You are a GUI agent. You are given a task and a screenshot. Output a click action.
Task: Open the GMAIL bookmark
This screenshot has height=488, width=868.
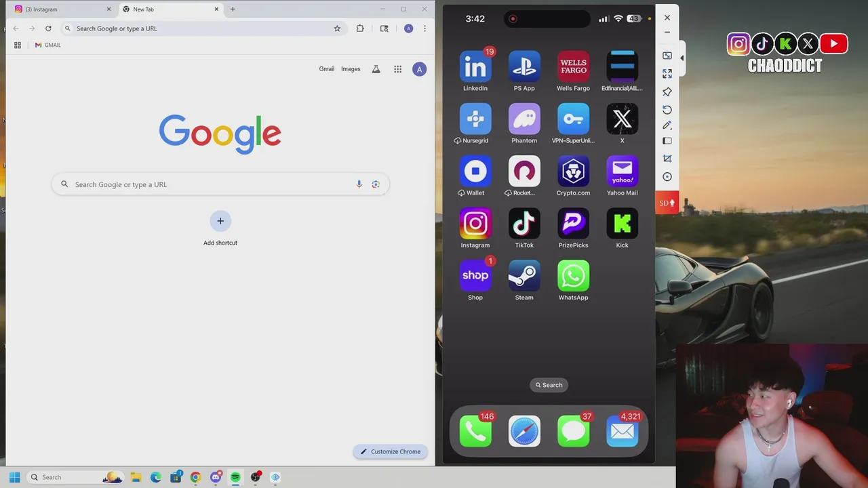(x=48, y=45)
